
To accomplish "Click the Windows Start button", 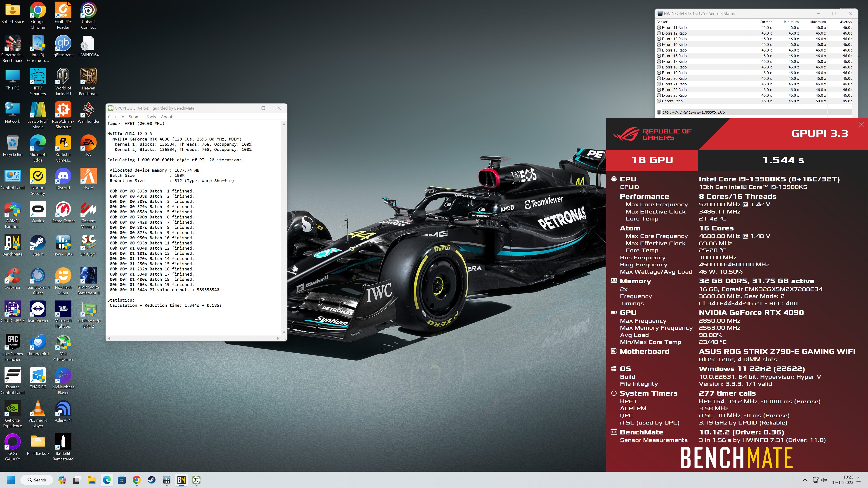I will tap(11, 480).
